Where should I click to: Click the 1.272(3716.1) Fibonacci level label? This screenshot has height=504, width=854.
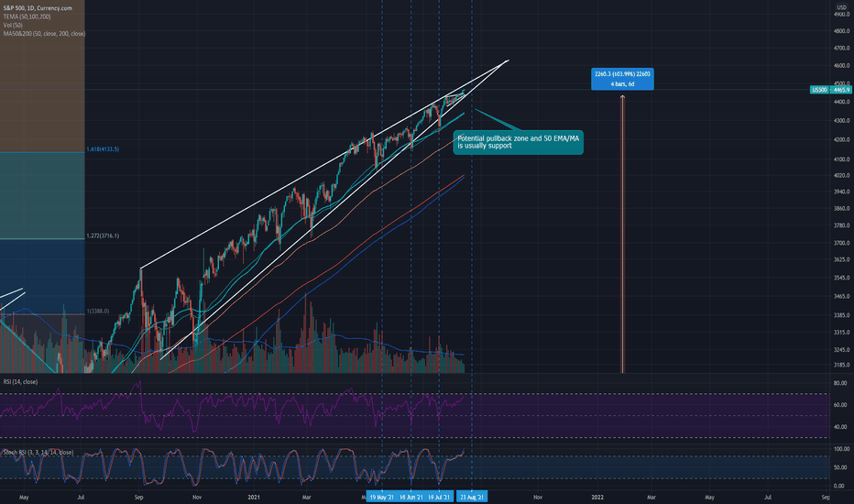(103, 236)
